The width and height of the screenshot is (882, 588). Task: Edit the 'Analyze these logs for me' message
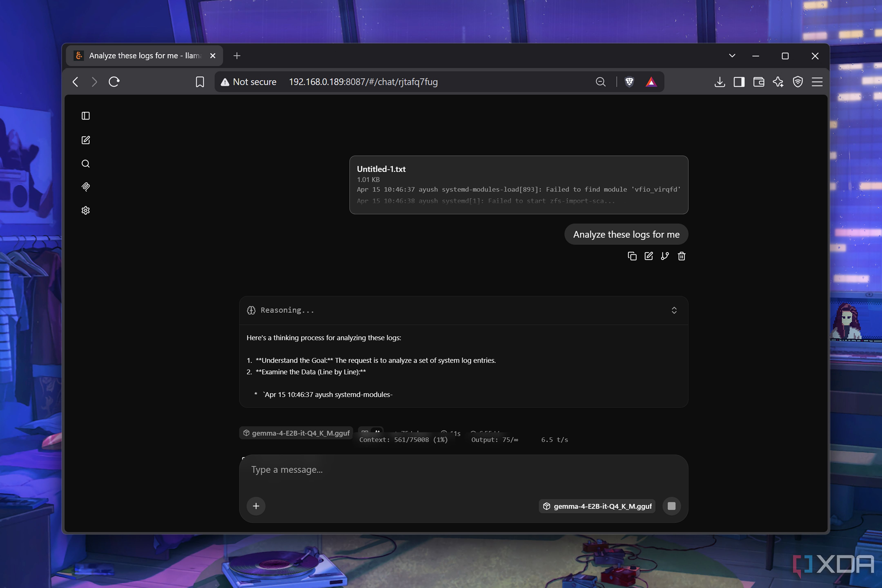[648, 256]
